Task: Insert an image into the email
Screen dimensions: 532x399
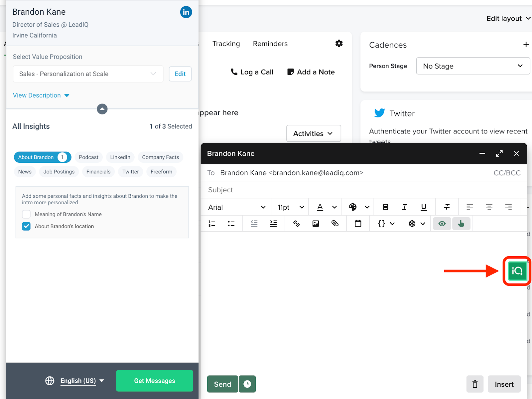Action: coord(316,224)
